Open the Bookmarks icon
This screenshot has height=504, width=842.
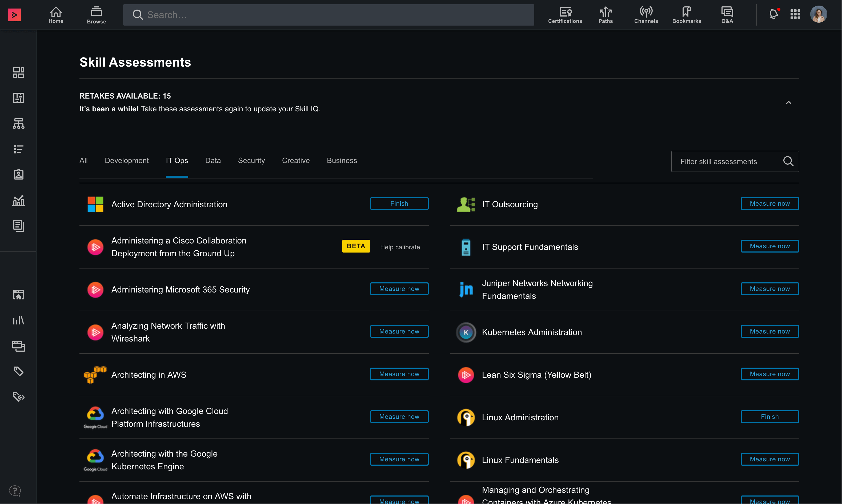[x=686, y=15]
